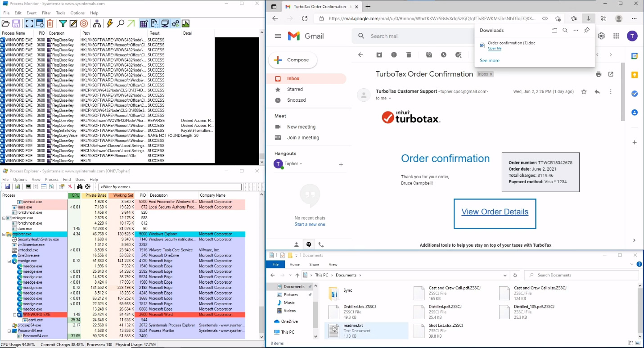Expand the Topher Hangouts status dropdown
This screenshot has width=644, height=348.
[301, 164]
